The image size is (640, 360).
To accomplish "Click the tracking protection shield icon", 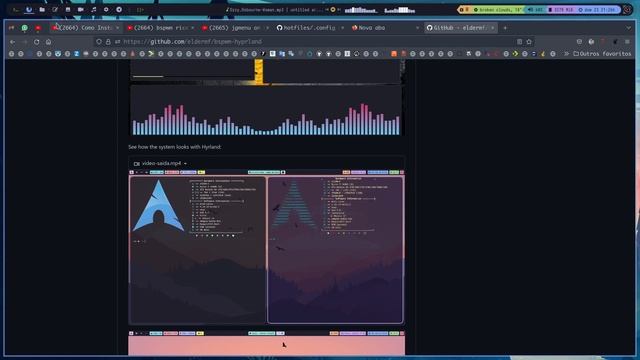I will click(x=99, y=42).
